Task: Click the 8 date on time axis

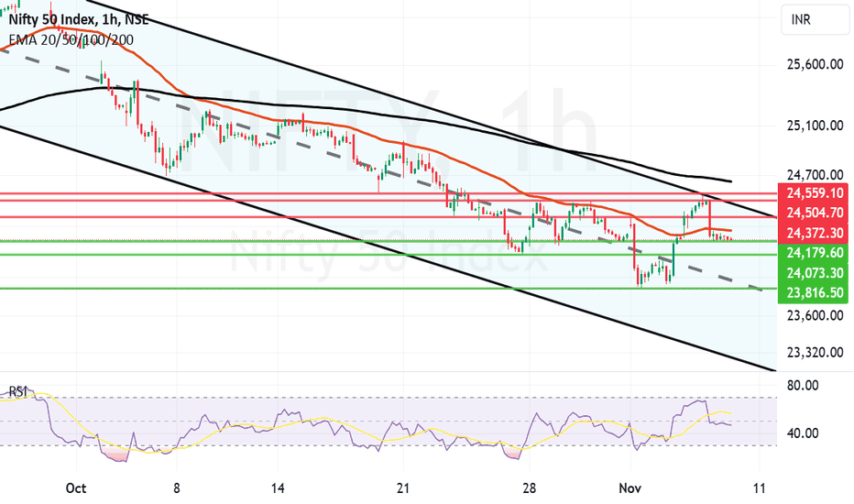Action: (x=177, y=488)
